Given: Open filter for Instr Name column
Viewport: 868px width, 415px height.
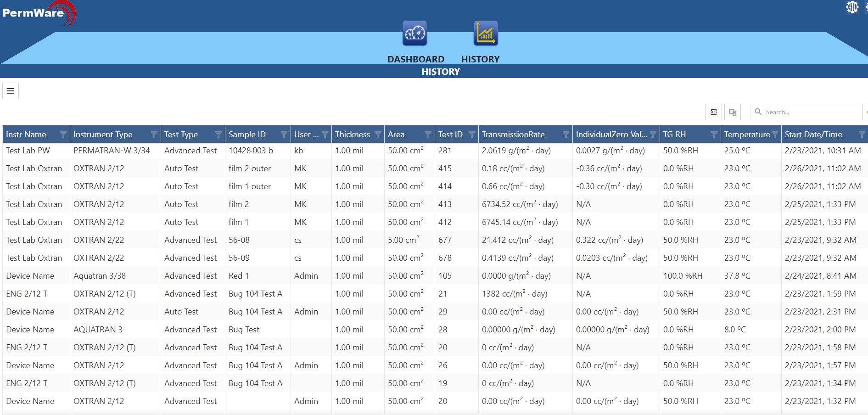Looking at the screenshot, I should 63,135.
